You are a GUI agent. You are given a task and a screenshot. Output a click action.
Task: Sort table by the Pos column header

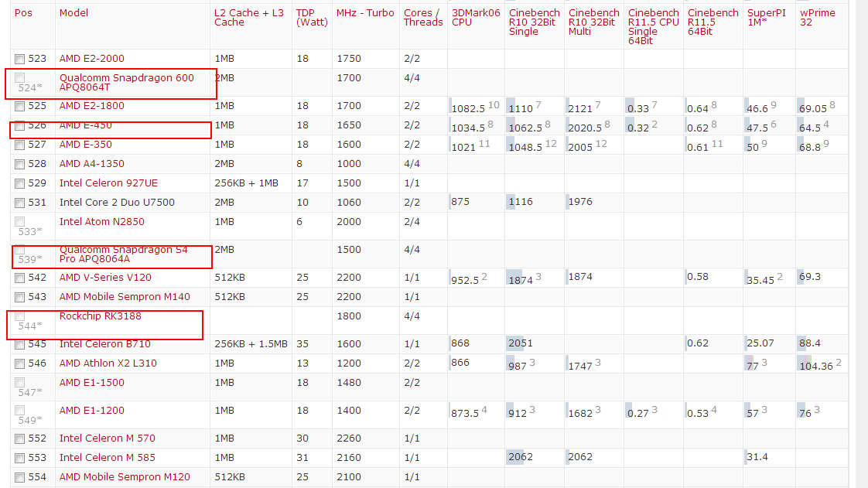[23, 12]
